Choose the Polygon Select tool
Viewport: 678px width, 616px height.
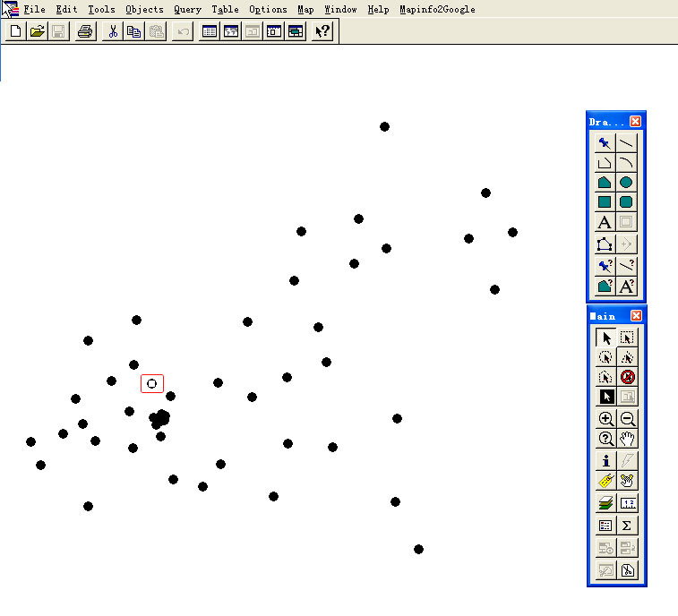pos(627,357)
